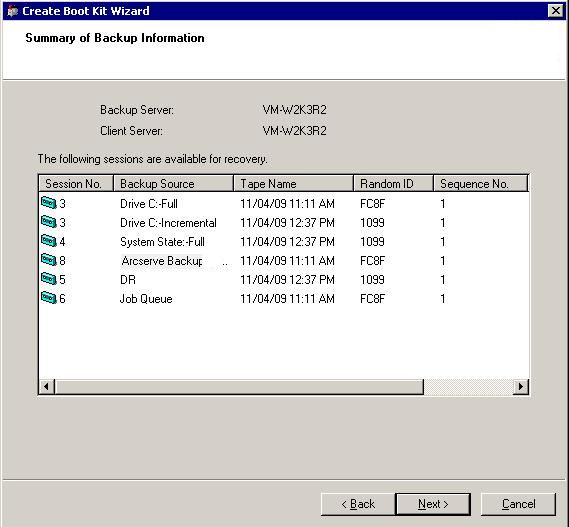This screenshot has height=527, width=569.
Task: Cancel the wizard
Action: click(x=518, y=504)
